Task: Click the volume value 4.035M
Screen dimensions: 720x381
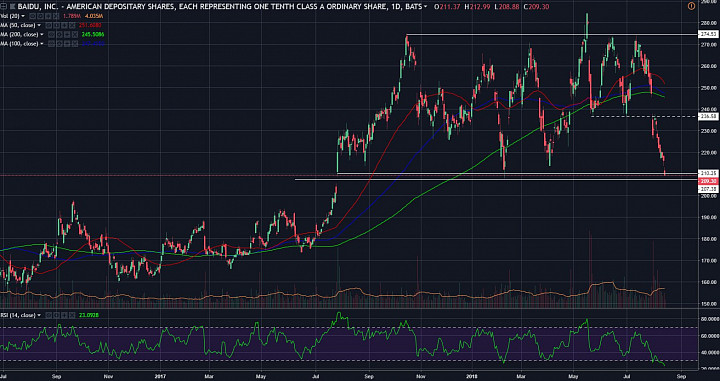Action: click(94, 16)
